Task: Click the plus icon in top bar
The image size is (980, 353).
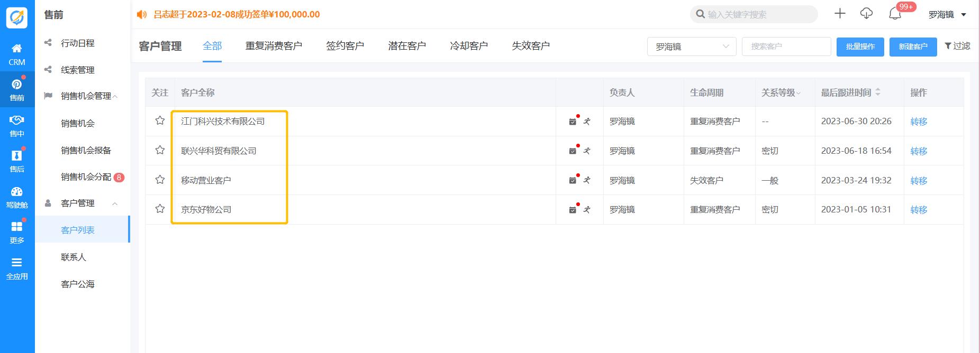Action: tap(840, 14)
